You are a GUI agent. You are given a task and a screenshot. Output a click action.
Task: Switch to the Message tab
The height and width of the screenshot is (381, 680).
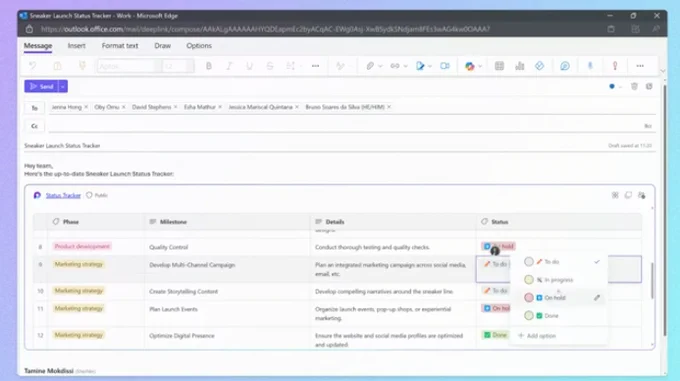(38, 46)
